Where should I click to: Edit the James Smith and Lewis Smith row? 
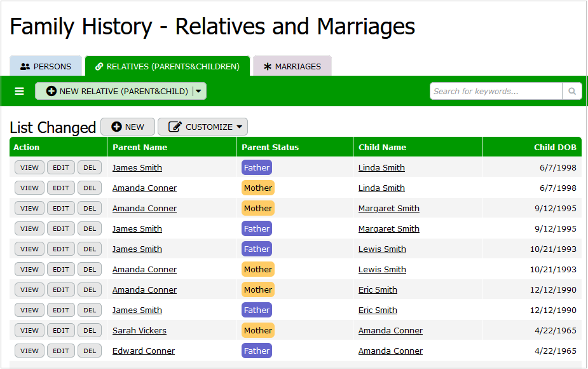coord(61,249)
